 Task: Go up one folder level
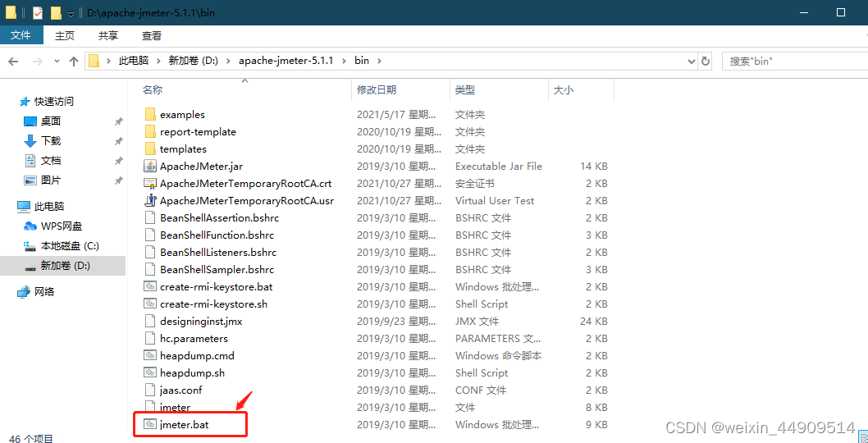coord(74,62)
